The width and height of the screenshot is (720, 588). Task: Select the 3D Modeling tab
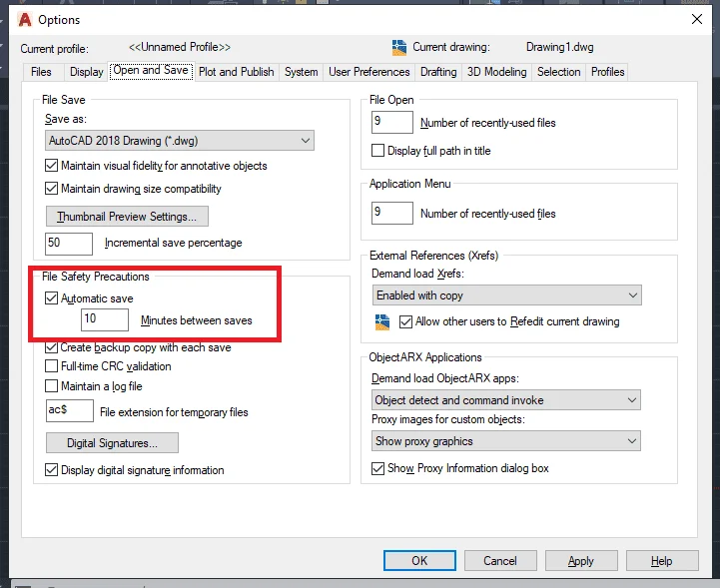click(497, 72)
